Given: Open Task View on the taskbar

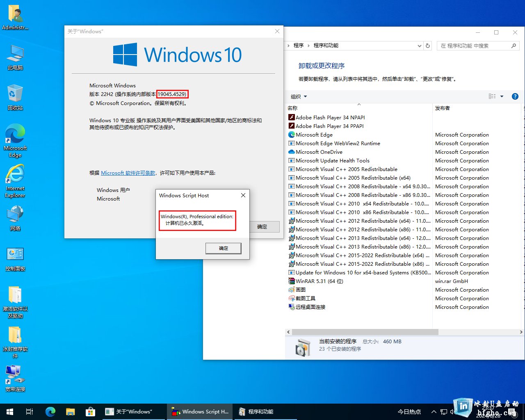Looking at the screenshot, I should coord(30,411).
